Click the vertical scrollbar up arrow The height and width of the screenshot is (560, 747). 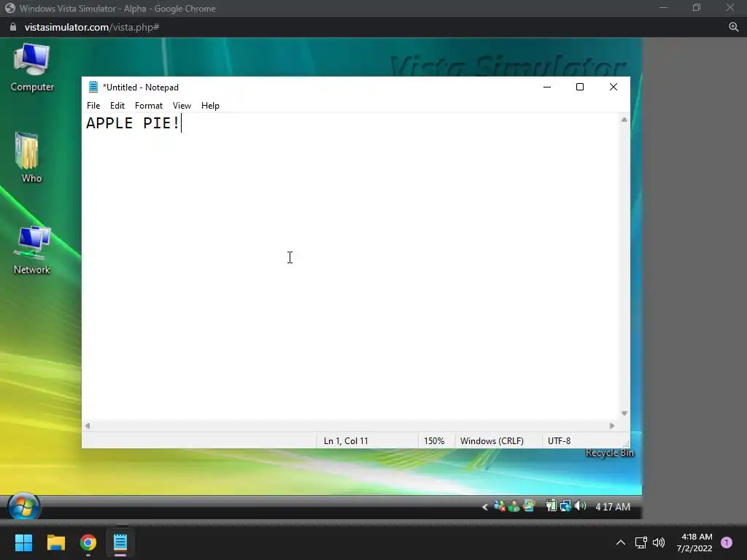(x=624, y=120)
